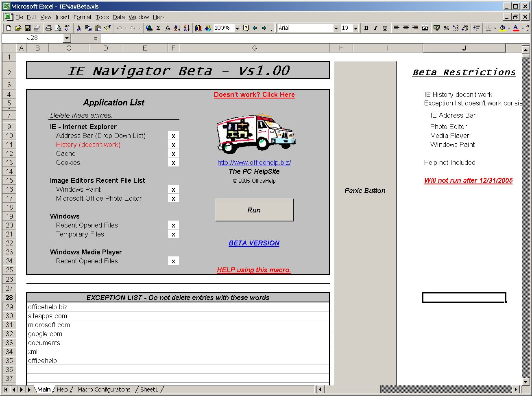Click the x button next to Cookies
The height and width of the screenshot is (396, 532).
pyautogui.click(x=173, y=162)
